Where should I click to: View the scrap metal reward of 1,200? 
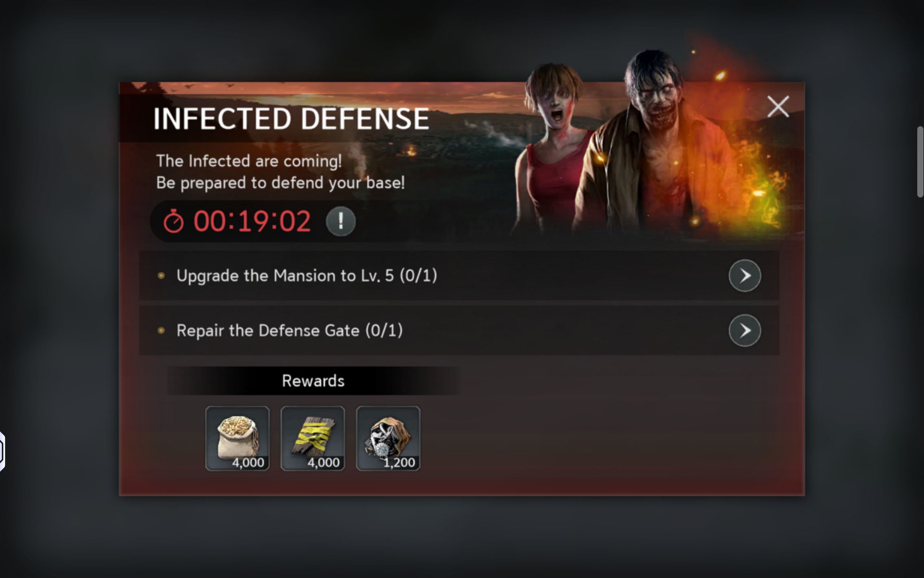(388, 438)
